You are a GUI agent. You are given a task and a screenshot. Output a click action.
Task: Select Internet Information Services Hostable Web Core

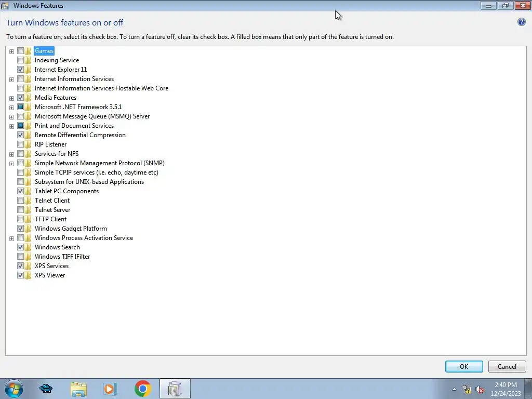pos(101,88)
